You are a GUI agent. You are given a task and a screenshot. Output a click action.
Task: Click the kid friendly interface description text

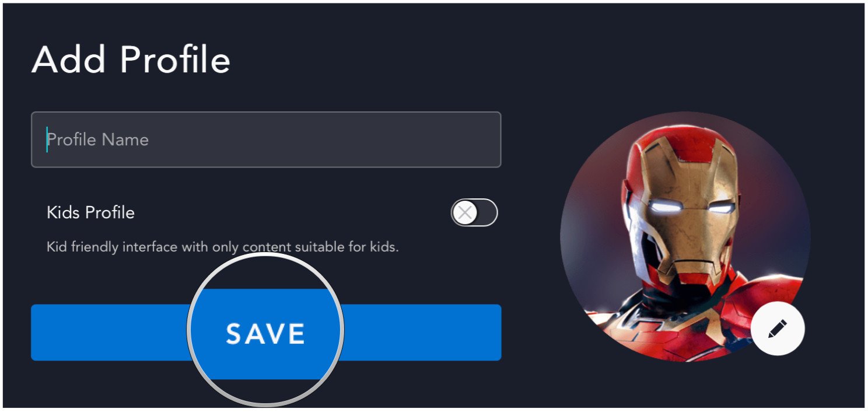(223, 247)
